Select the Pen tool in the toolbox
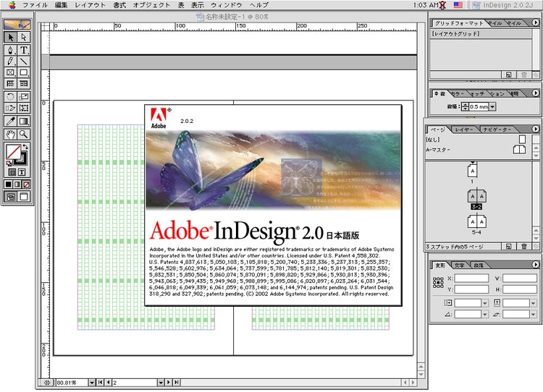The image size is (543, 392). (10, 50)
